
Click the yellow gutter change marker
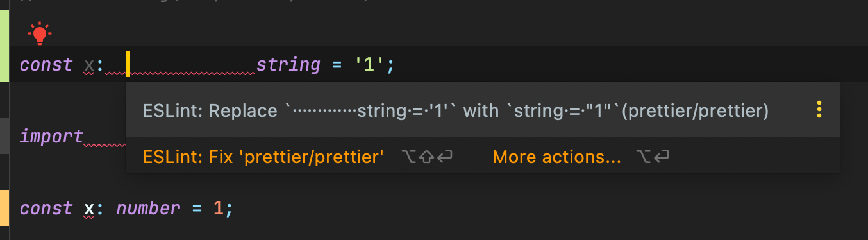click(4, 208)
